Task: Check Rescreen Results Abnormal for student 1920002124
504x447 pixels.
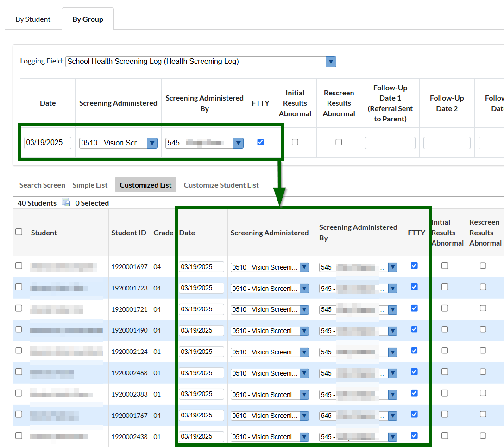Action: tap(483, 350)
